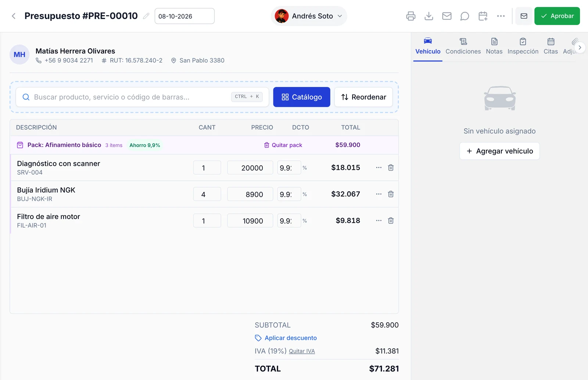Open the Condiciones tab
Viewport: 588px width, 380px height.
pyautogui.click(x=463, y=46)
